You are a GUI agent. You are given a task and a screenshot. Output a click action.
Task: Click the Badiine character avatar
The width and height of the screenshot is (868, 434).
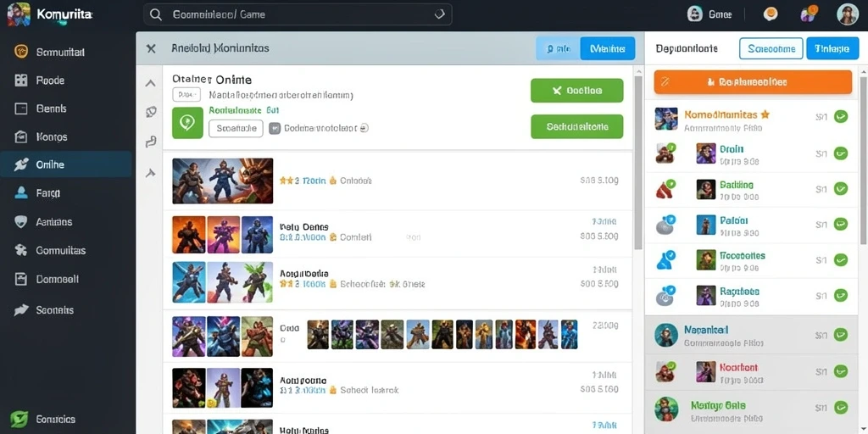[706, 189]
